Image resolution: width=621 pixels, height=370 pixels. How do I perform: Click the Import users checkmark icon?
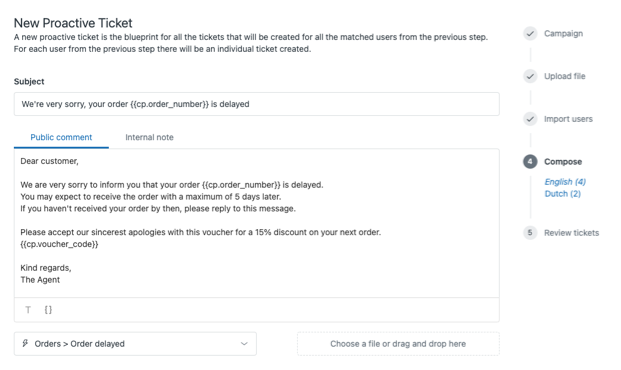tap(530, 119)
